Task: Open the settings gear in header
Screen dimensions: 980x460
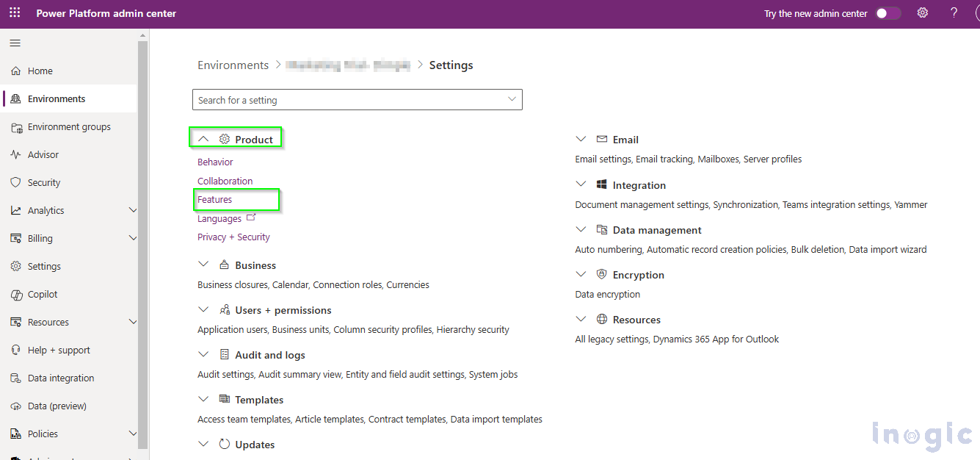Action: (x=923, y=13)
